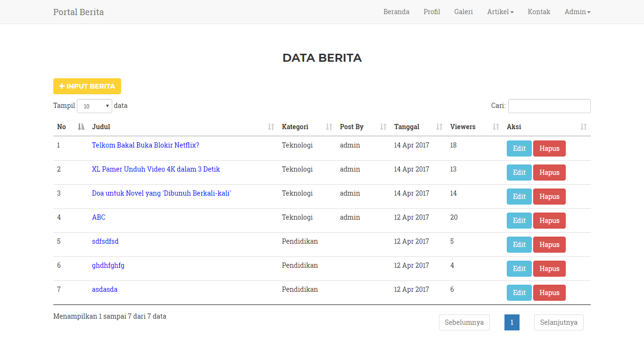Delete the 'asdasda' news row with Hapus

coord(549,293)
